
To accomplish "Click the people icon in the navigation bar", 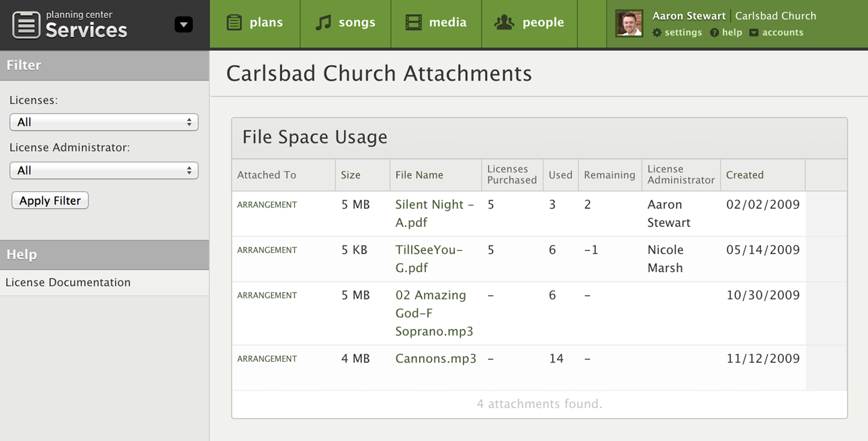I will (x=503, y=21).
